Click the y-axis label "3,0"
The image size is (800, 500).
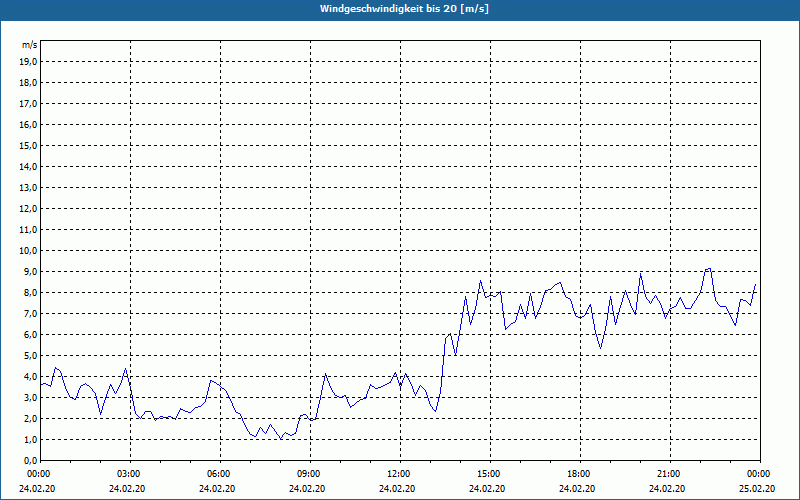tap(30, 397)
